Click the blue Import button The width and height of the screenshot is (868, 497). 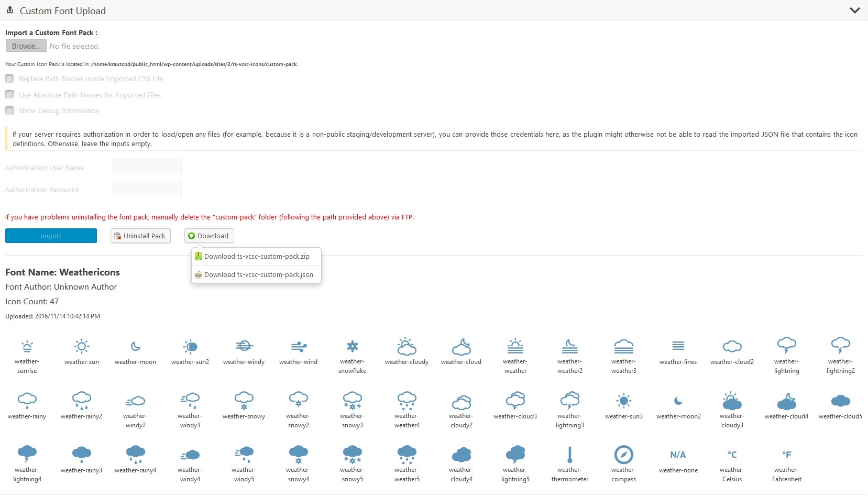pos(51,236)
